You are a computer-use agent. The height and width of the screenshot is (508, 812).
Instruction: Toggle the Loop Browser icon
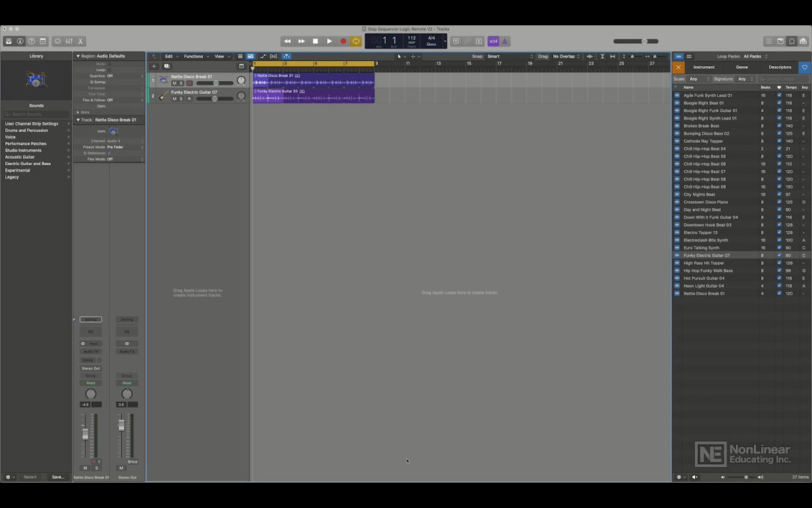click(x=792, y=41)
